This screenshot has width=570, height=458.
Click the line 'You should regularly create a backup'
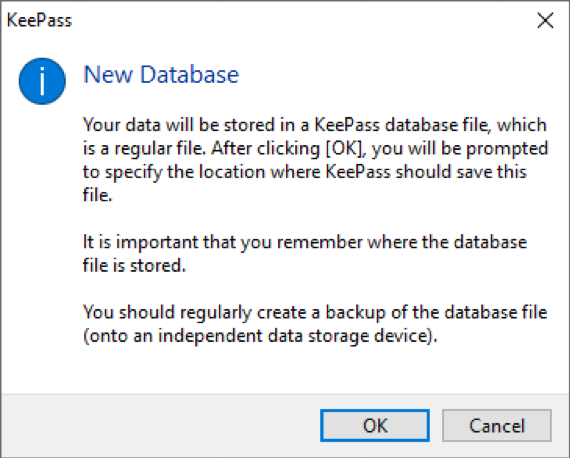tap(315, 313)
